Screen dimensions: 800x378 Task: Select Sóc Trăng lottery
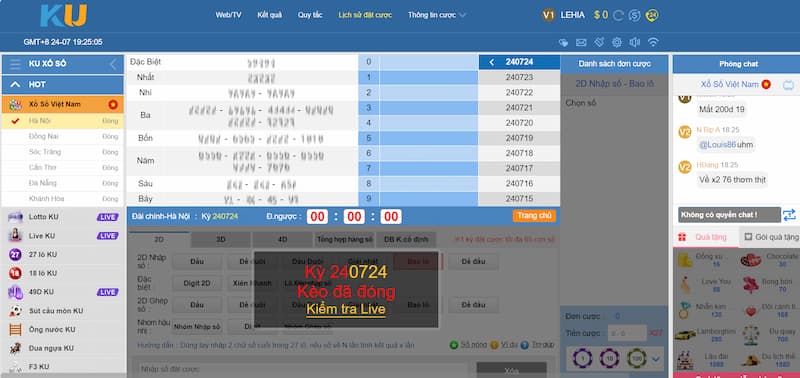point(63,152)
